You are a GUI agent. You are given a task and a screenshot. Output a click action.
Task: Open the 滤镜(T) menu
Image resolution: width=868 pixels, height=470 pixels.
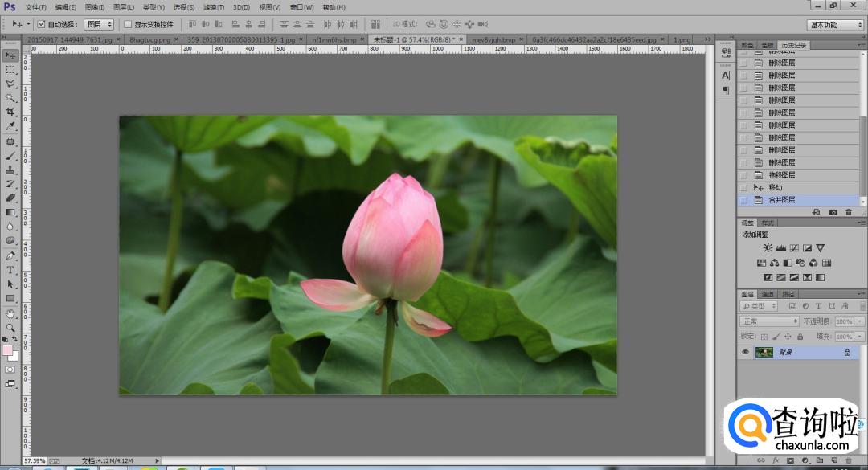click(x=214, y=7)
